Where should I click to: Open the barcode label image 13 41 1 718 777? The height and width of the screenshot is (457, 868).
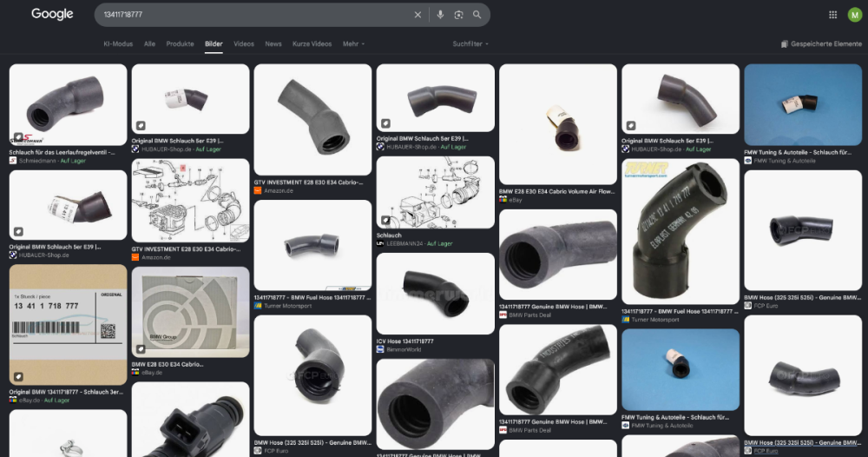point(68,325)
